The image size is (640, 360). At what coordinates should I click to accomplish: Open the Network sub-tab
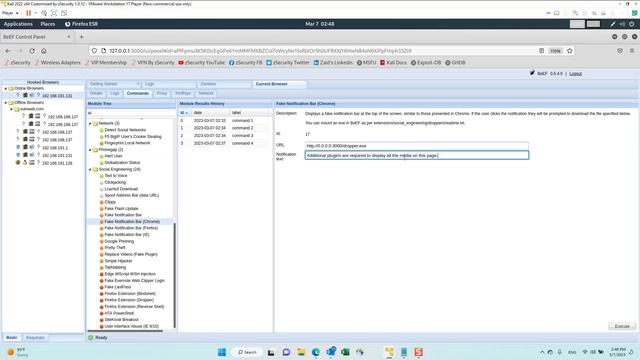click(x=206, y=93)
